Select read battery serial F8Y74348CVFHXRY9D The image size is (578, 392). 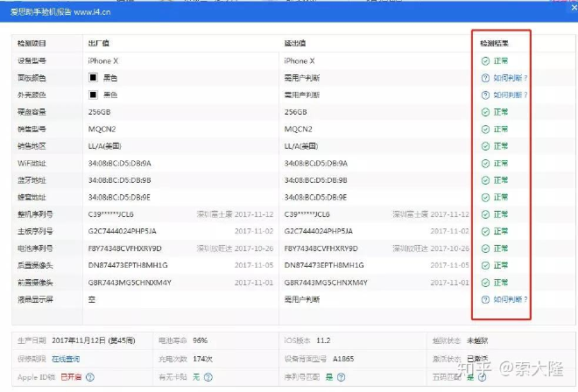pos(321,248)
